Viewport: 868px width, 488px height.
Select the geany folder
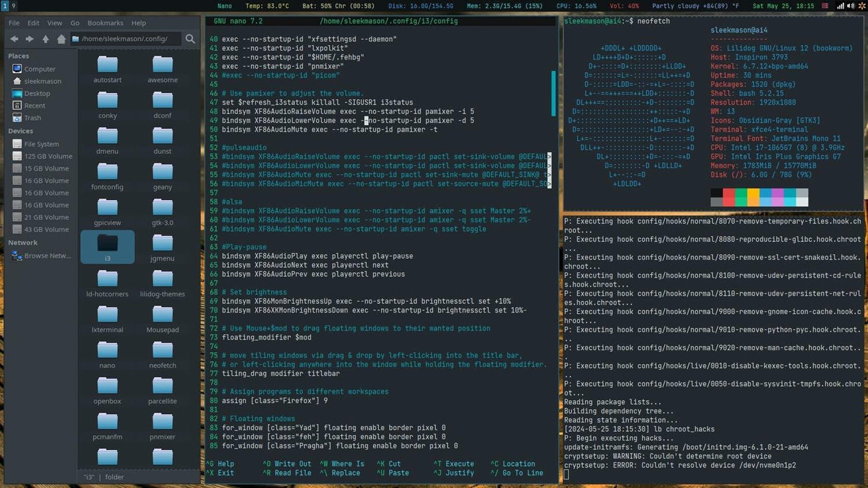point(163,177)
